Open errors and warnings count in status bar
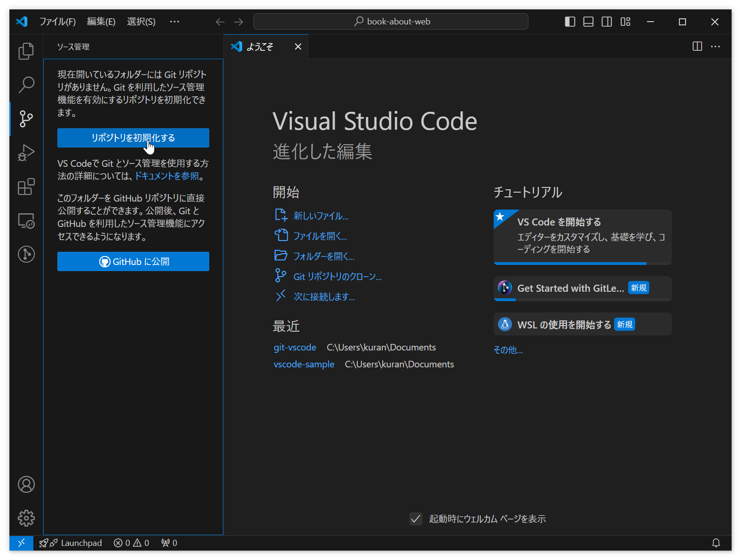 (x=131, y=543)
